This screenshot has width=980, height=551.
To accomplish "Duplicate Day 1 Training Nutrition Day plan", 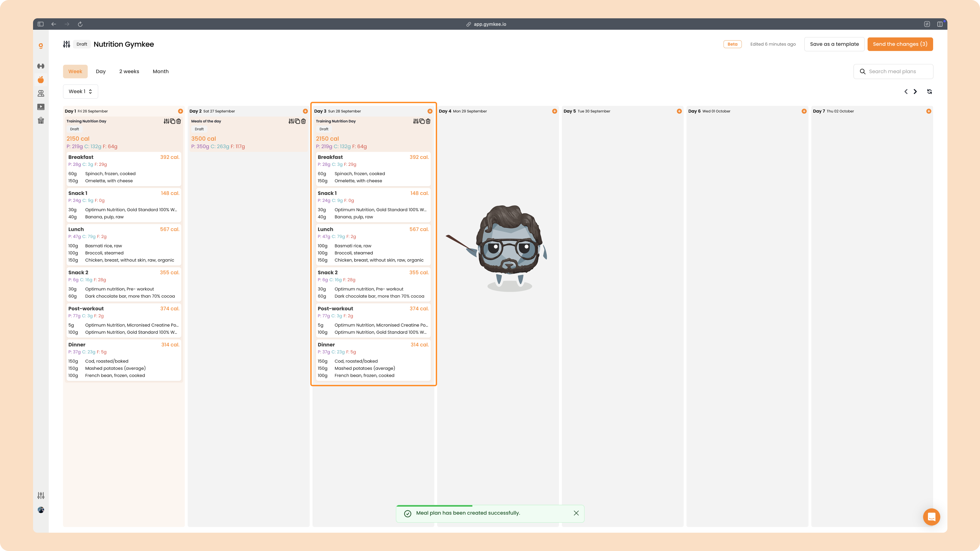I will tap(172, 121).
